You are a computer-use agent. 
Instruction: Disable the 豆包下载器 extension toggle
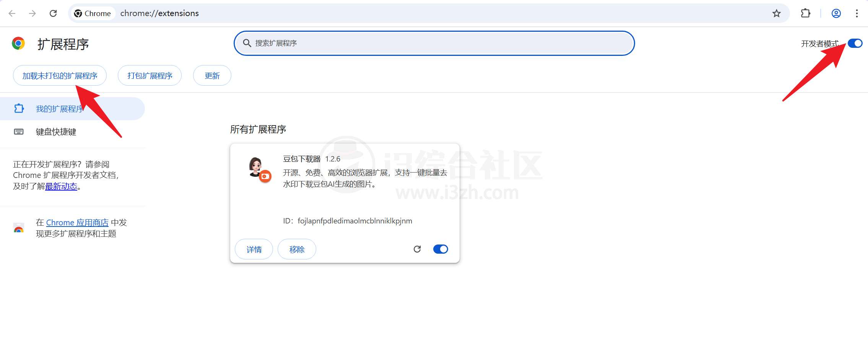pyautogui.click(x=441, y=249)
